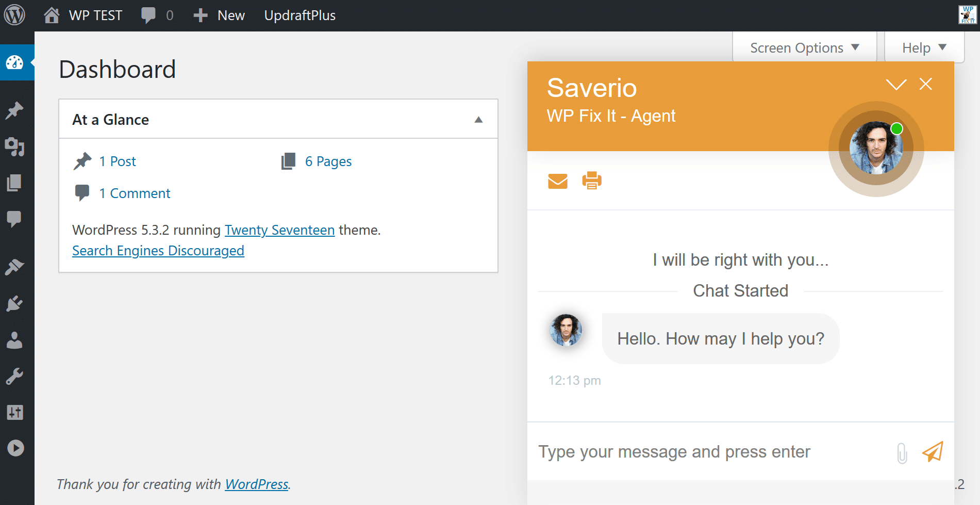Open Posts via the pushpin sidebar icon
980x505 pixels.
coord(14,110)
